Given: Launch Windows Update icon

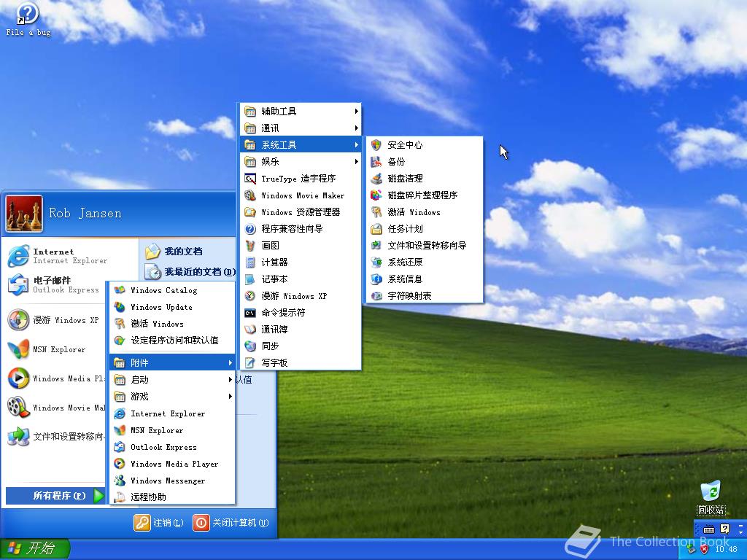Looking at the screenshot, I should (120, 307).
